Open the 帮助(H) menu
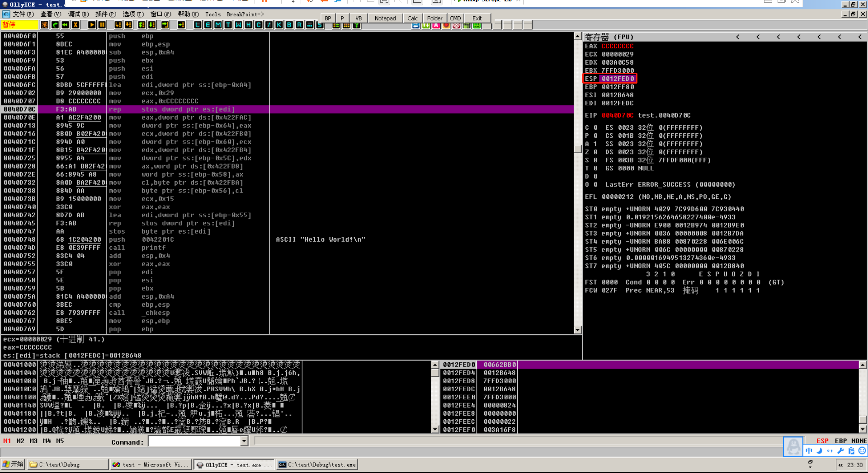868x473 pixels. click(188, 14)
